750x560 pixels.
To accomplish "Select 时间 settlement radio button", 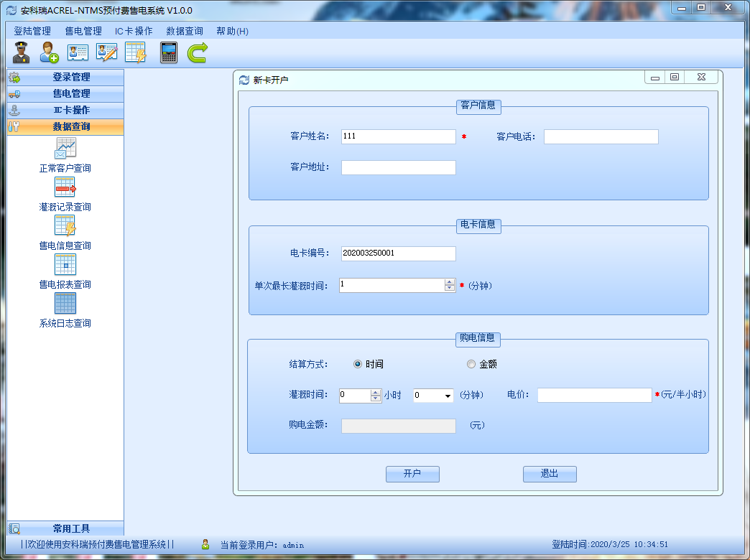I will 358,364.
